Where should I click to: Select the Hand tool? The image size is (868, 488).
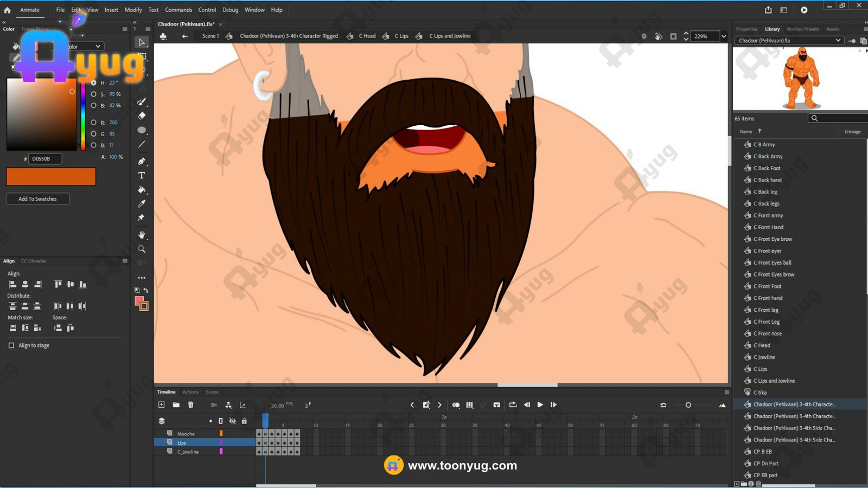tap(142, 235)
